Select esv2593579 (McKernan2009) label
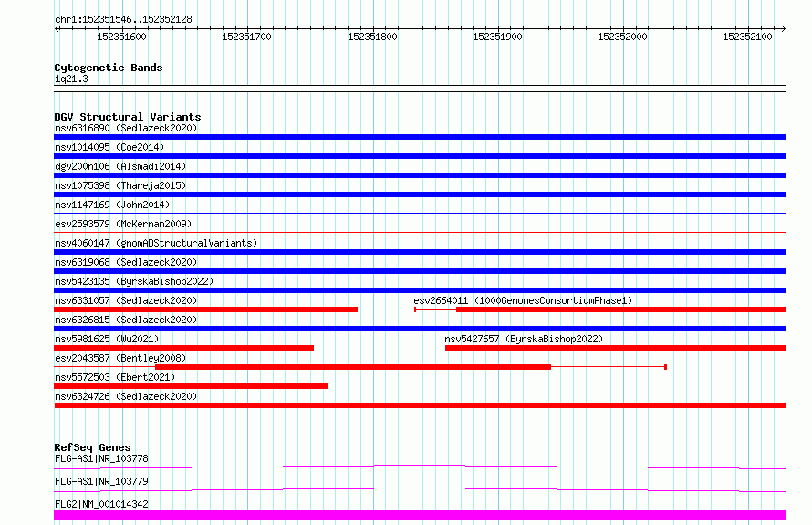812x525 pixels. [123, 224]
